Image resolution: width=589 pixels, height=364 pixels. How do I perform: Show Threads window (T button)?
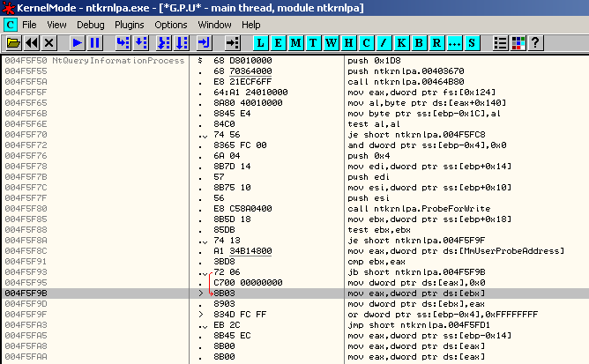[314, 42]
